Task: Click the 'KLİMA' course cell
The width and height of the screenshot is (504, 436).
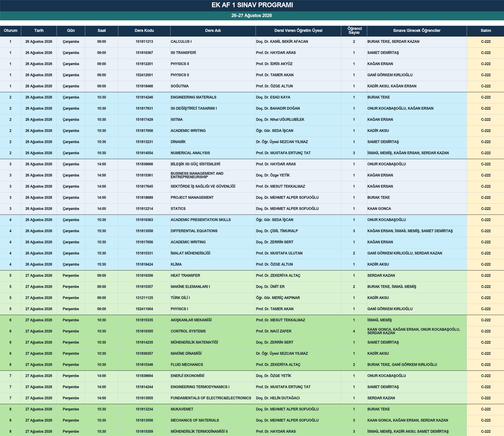Action: (213, 264)
